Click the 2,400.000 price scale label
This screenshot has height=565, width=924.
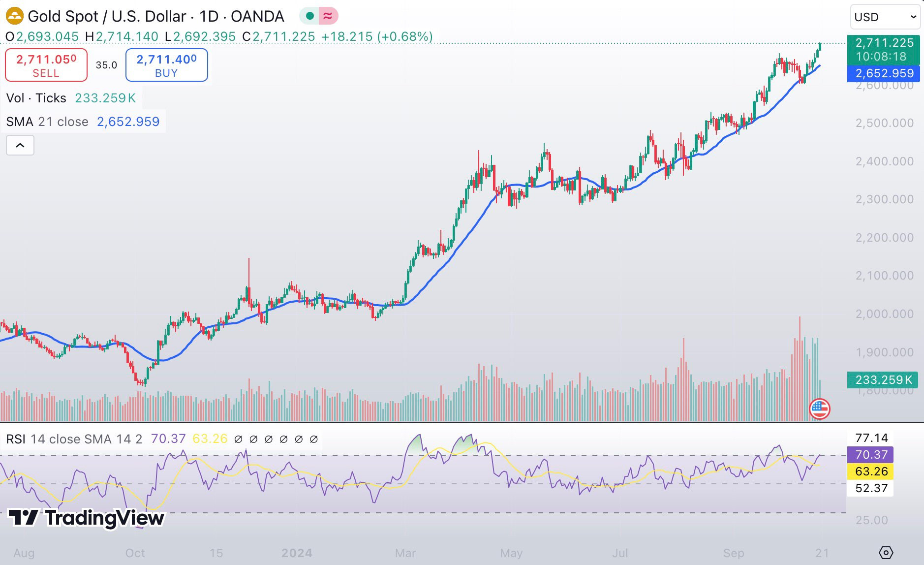884,161
